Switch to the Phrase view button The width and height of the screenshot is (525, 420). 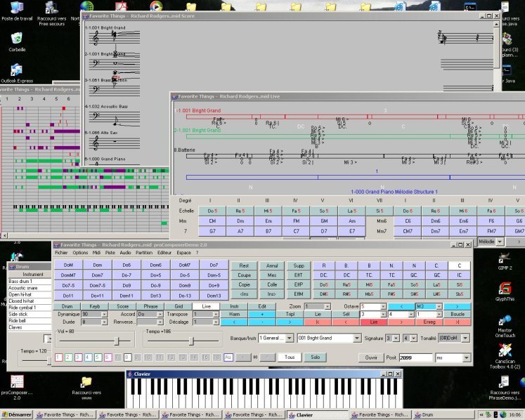pos(150,306)
